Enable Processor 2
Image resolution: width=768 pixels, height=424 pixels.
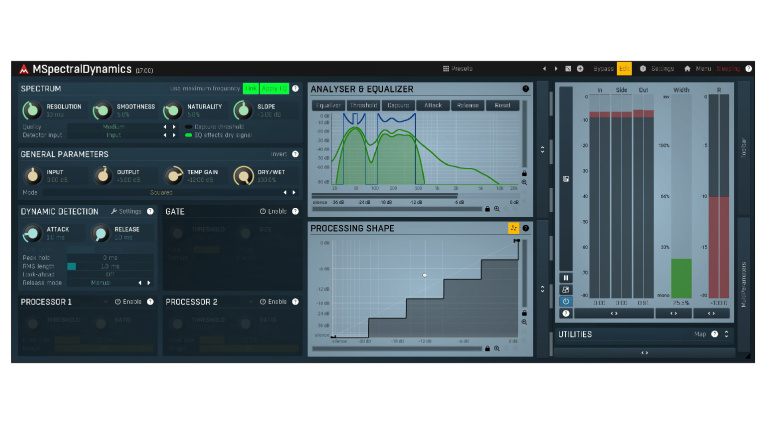(273, 302)
